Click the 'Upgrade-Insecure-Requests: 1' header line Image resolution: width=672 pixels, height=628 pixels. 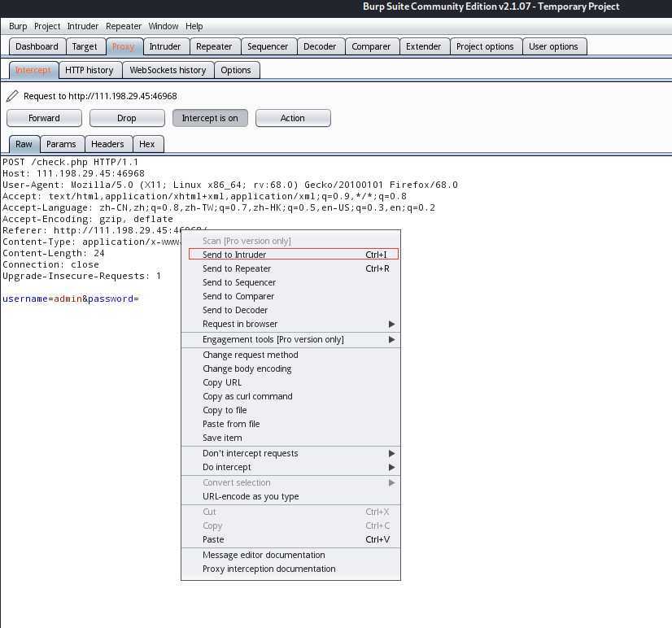[82, 276]
